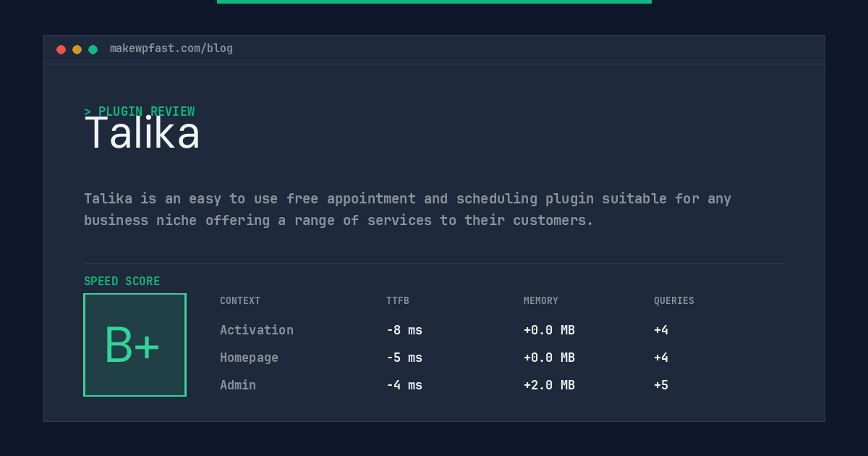868x456 pixels.
Task: Click the red window dot
Action: pyautogui.click(x=61, y=49)
